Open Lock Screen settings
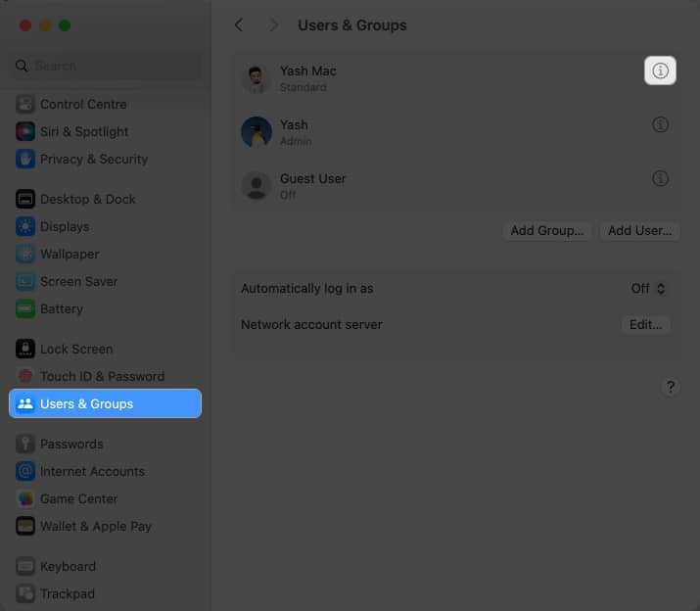The image size is (700, 611). 75,349
